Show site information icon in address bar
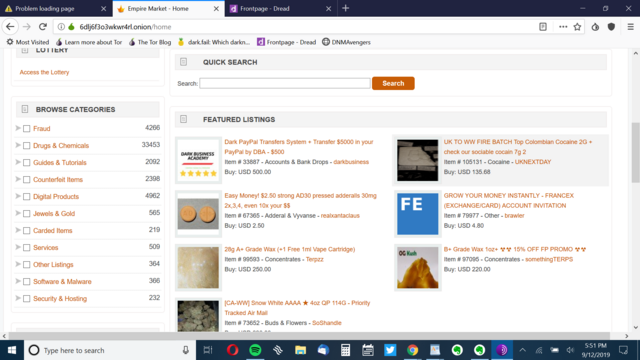The height and width of the screenshot is (360, 640). click(x=61, y=27)
